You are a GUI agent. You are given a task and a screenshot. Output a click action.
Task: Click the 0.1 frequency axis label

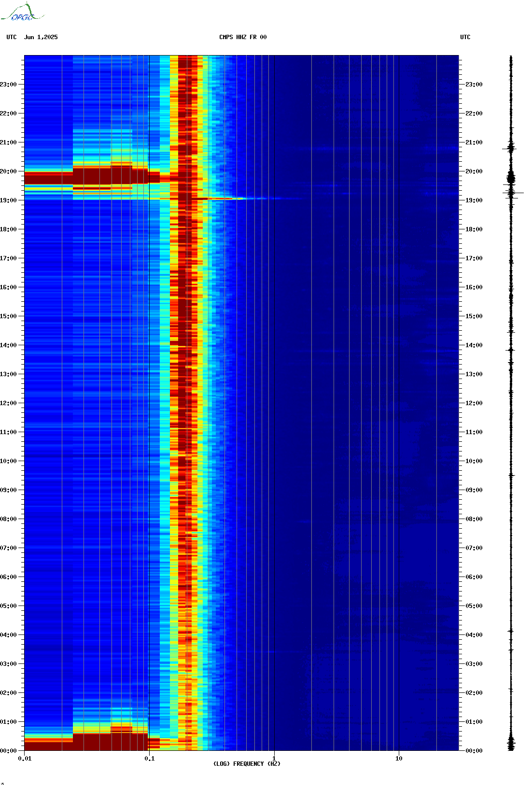coord(150,759)
